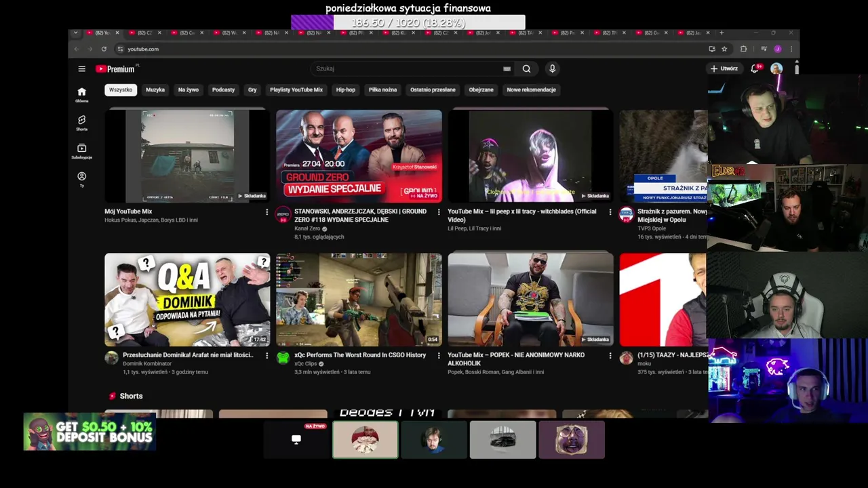Select the Obejrzane filter chip

pyautogui.click(x=481, y=89)
